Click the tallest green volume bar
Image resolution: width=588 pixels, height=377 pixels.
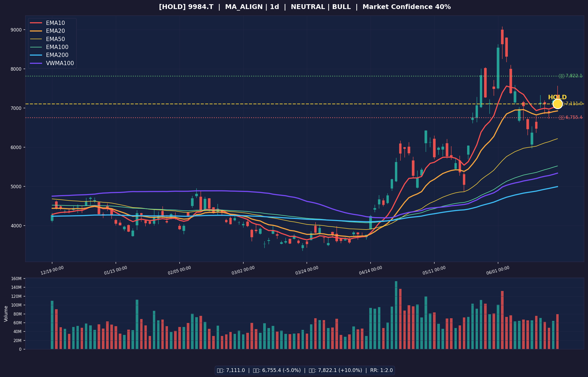tap(396, 315)
